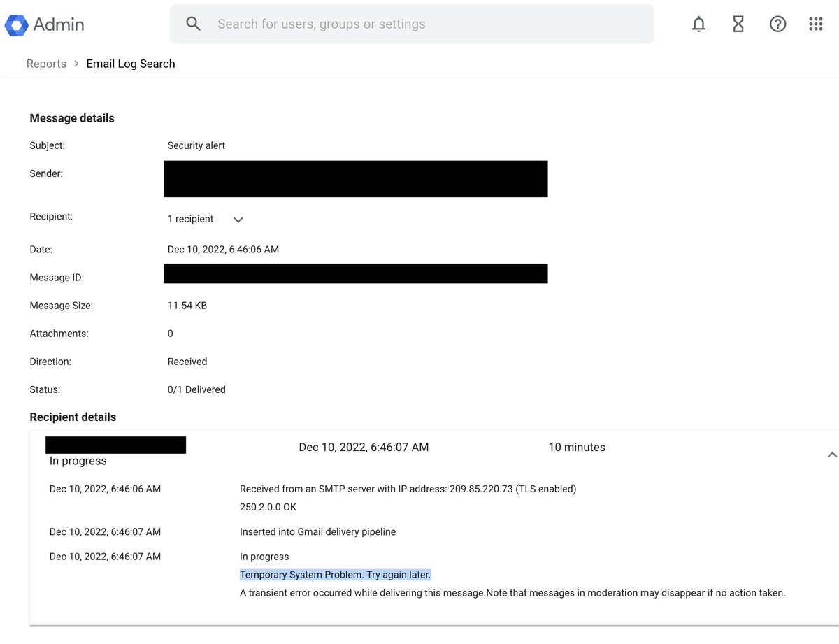This screenshot has height=644, width=839.
Task: Click Email Log Search breadcrumb
Action: point(131,64)
